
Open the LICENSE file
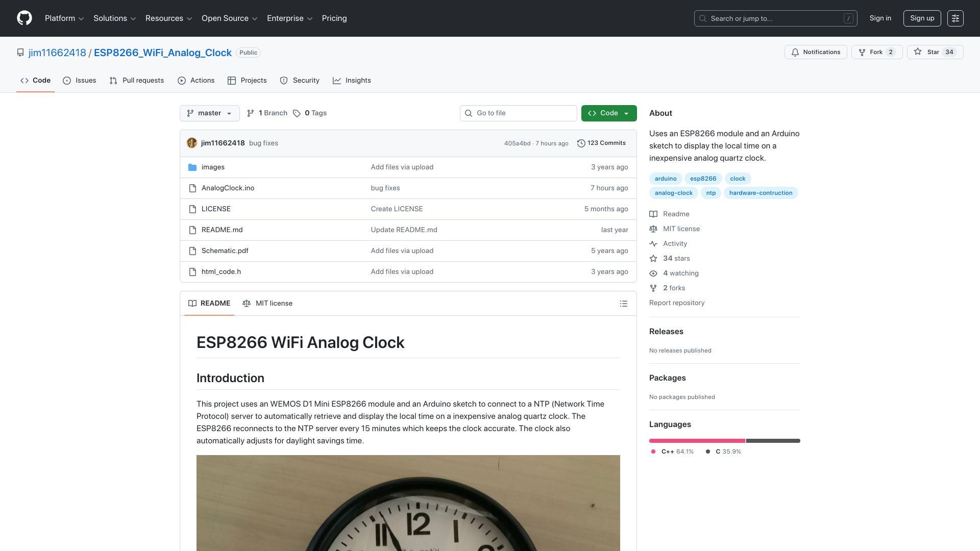216,209
